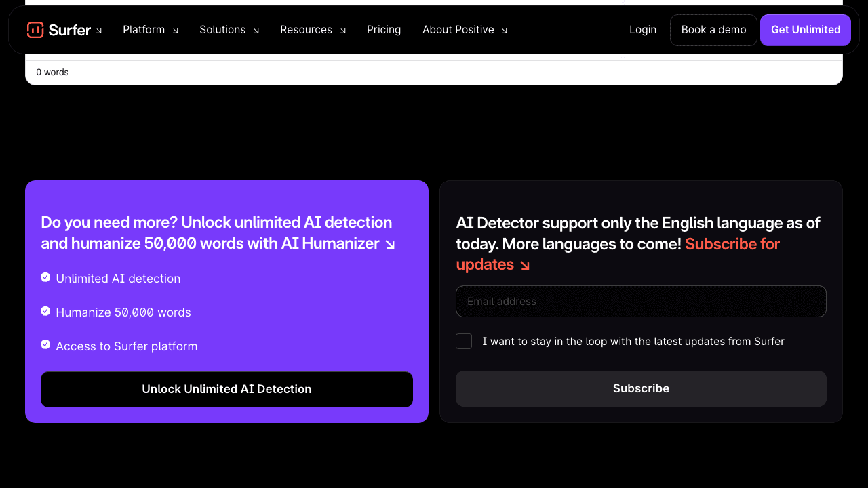
Task: Click the "Access to Surfer platform" text
Action: pyautogui.click(x=127, y=346)
